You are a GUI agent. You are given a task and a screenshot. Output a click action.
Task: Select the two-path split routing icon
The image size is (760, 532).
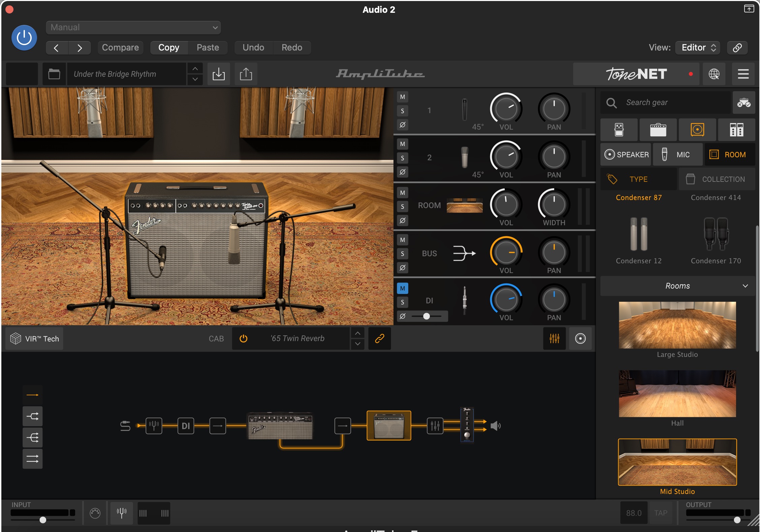(32, 416)
